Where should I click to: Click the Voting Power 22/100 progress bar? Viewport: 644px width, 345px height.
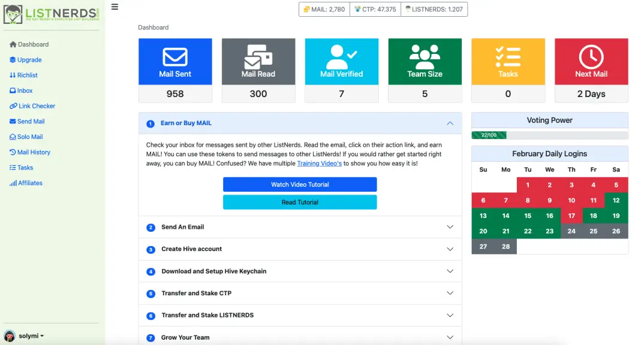click(x=549, y=135)
